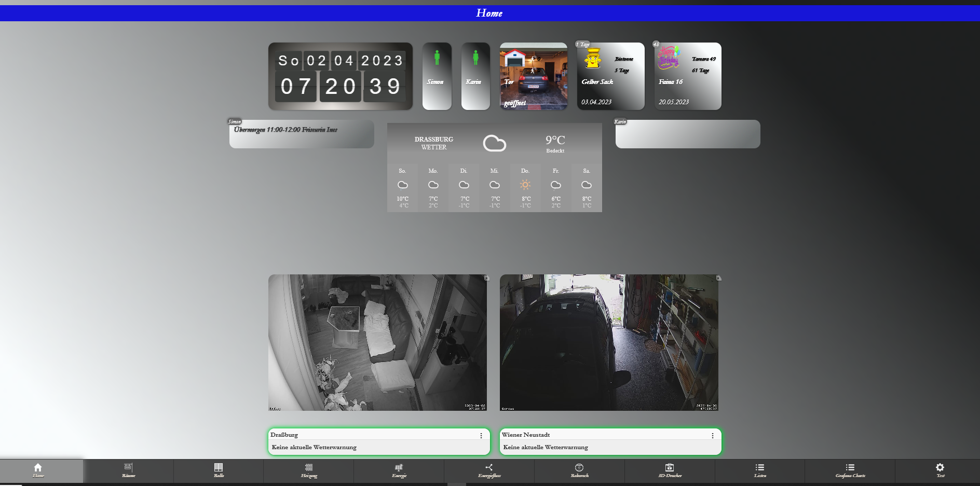Click the Fr. forecast cloud icon
The height and width of the screenshot is (486, 980).
[x=556, y=185]
